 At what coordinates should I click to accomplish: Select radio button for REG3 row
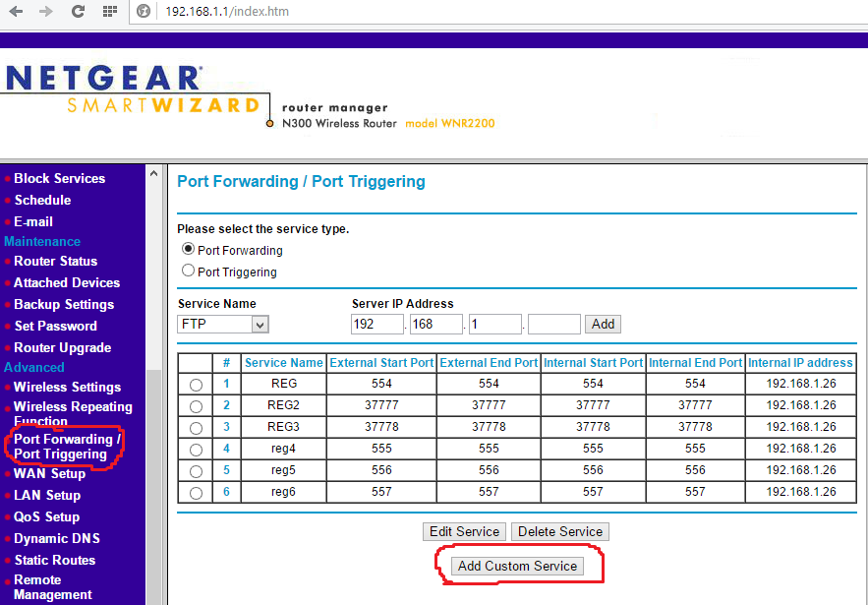pyautogui.click(x=196, y=428)
